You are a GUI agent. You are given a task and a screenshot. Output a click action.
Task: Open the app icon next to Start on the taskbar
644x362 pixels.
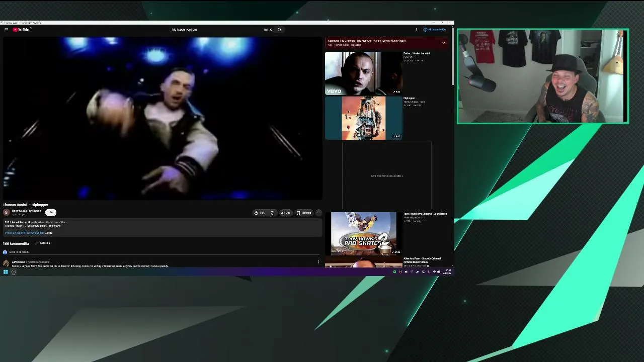[x=14, y=272]
